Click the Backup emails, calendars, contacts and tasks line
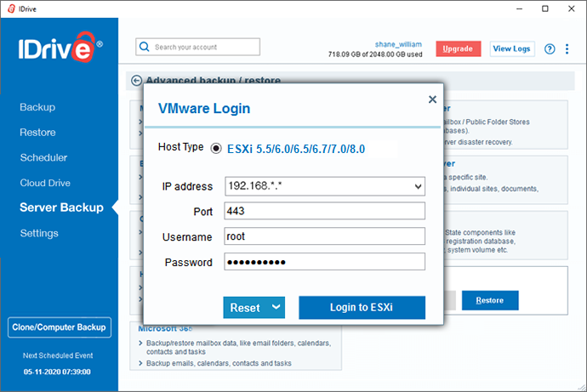This screenshot has height=392, width=587. [x=219, y=363]
